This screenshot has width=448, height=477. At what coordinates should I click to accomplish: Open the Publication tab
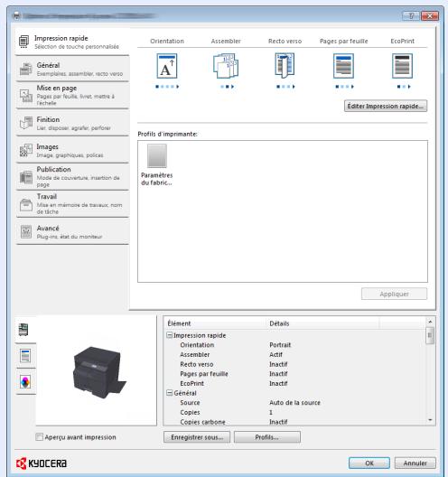72,177
